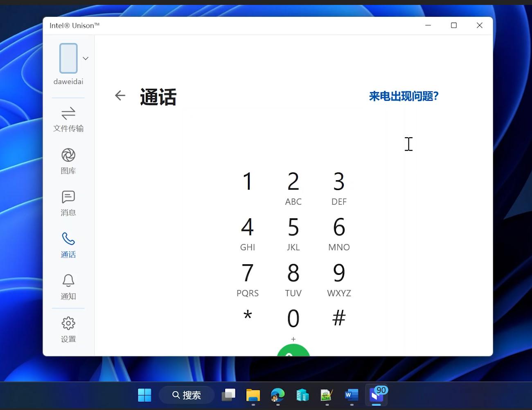Minimize the Intel Unison window

click(428, 25)
